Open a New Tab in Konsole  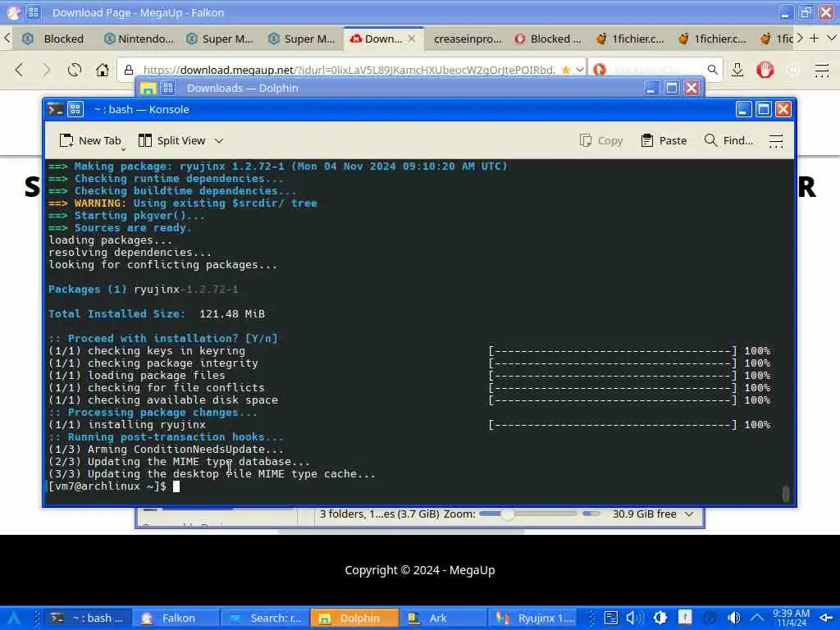pos(90,140)
